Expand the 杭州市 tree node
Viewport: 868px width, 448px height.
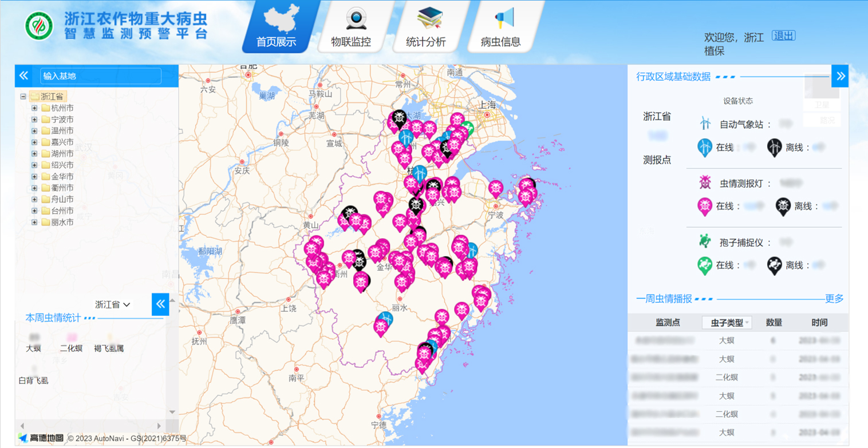[x=34, y=108]
